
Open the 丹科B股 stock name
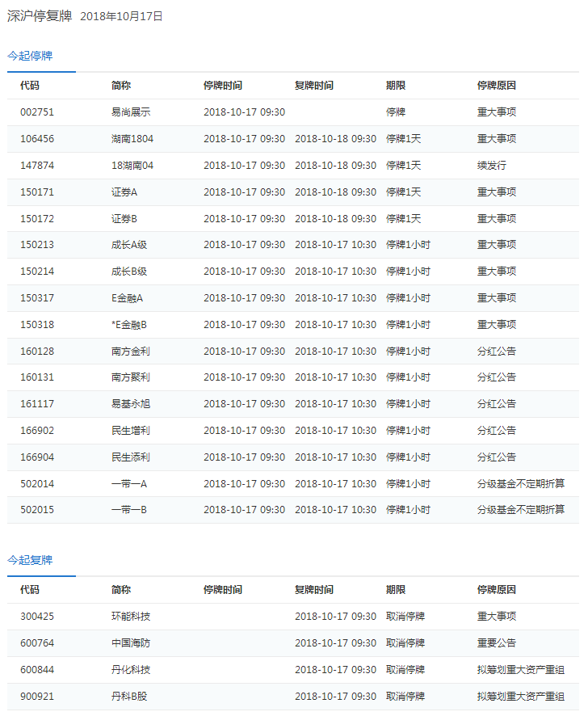[131, 697]
